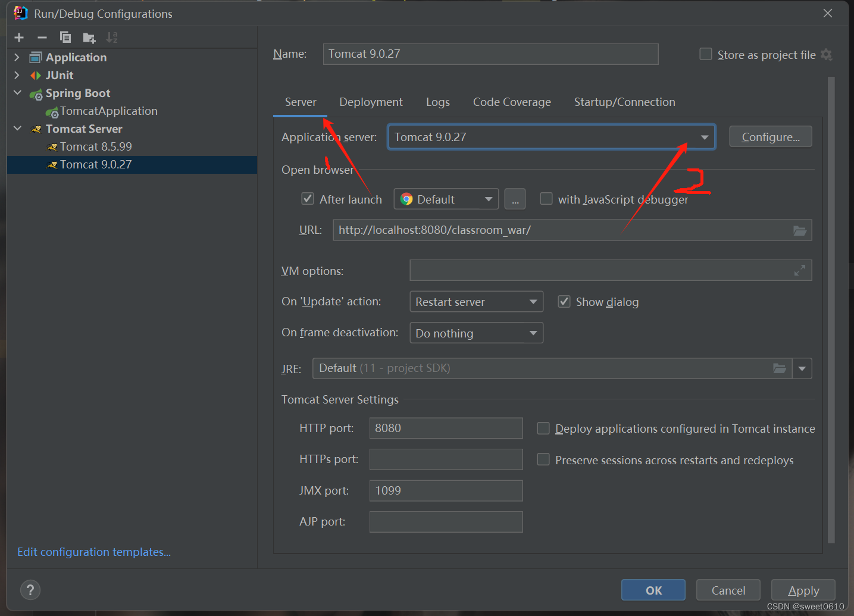Switch to the Startup/Connection tab
Image resolution: width=854 pixels, height=616 pixels.
[x=624, y=102]
